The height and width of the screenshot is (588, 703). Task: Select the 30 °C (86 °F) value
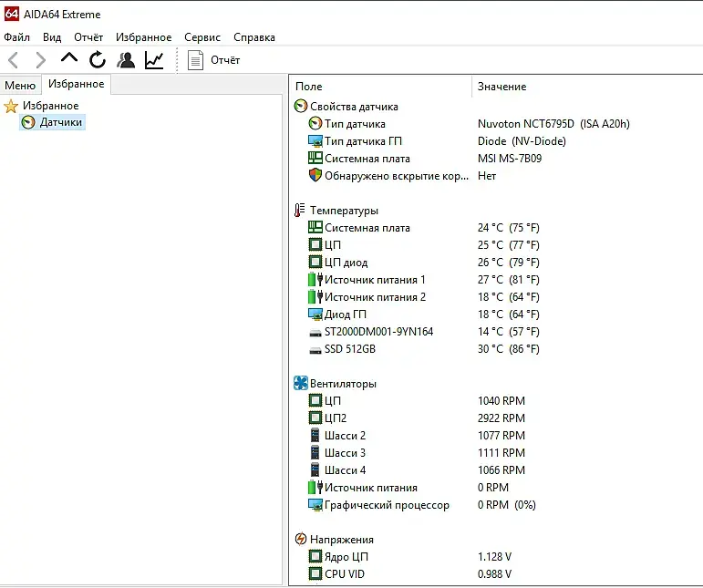click(509, 348)
